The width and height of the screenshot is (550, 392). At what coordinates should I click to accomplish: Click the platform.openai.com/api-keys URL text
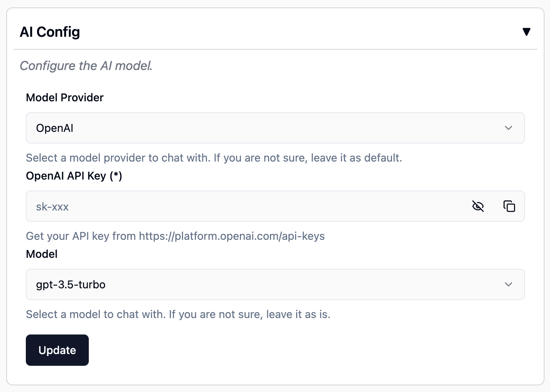pyautogui.click(x=232, y=236)
